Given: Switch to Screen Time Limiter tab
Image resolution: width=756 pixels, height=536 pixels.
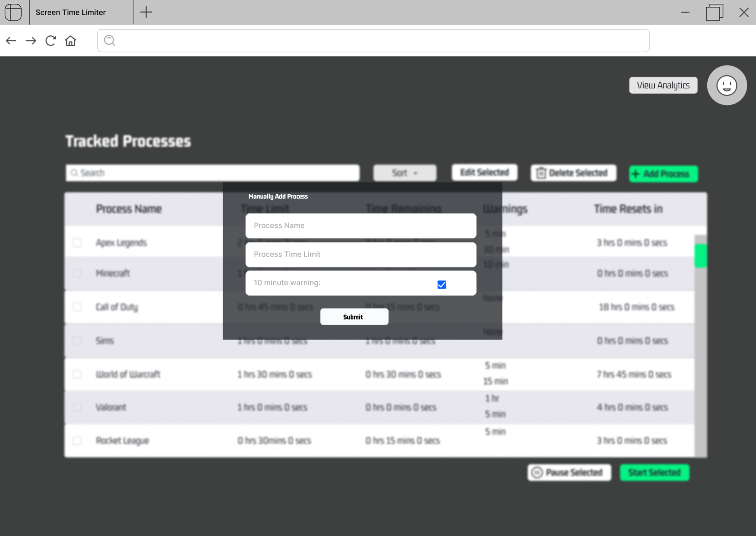Looking at the screenshot, I should click(81, 12).
